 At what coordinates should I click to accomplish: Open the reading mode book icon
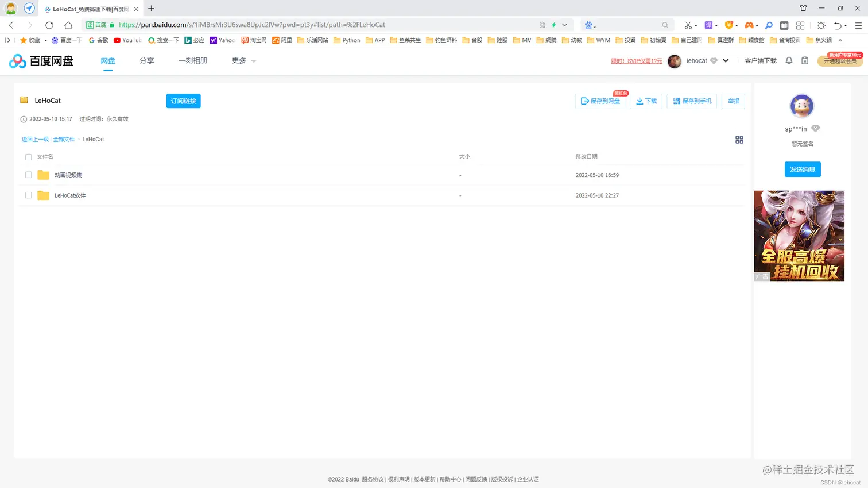click(x=784, y=25)
